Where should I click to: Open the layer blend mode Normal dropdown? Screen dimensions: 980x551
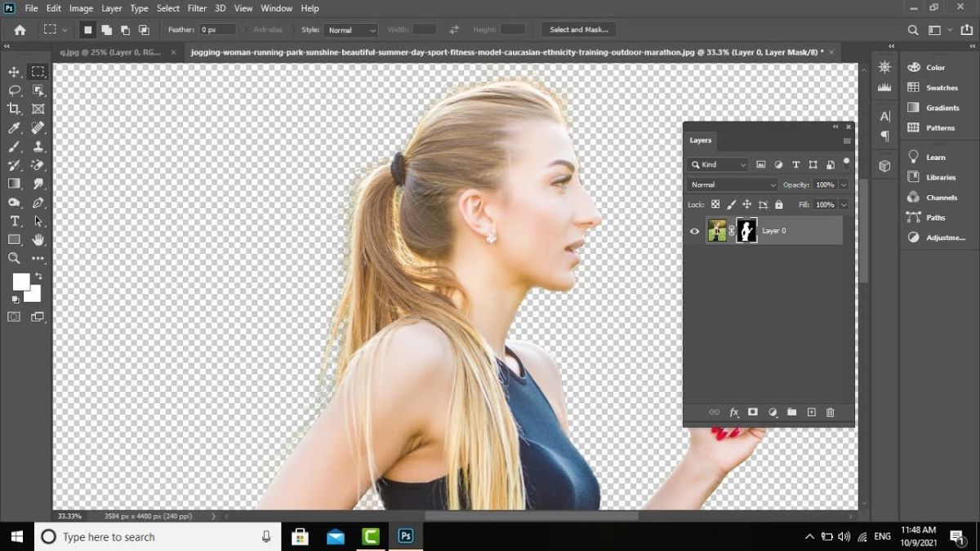tap(733, 184)
